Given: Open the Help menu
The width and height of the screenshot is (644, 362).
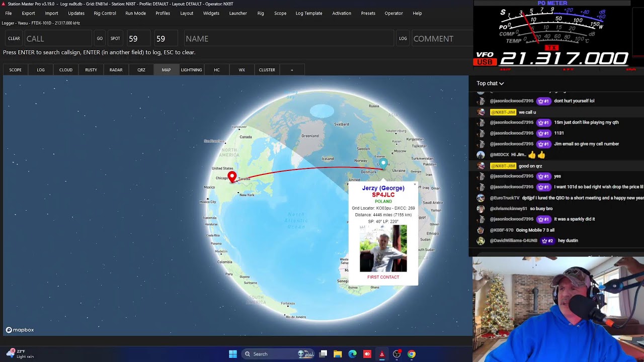Looking at the screenshot, I should (417, 13).
